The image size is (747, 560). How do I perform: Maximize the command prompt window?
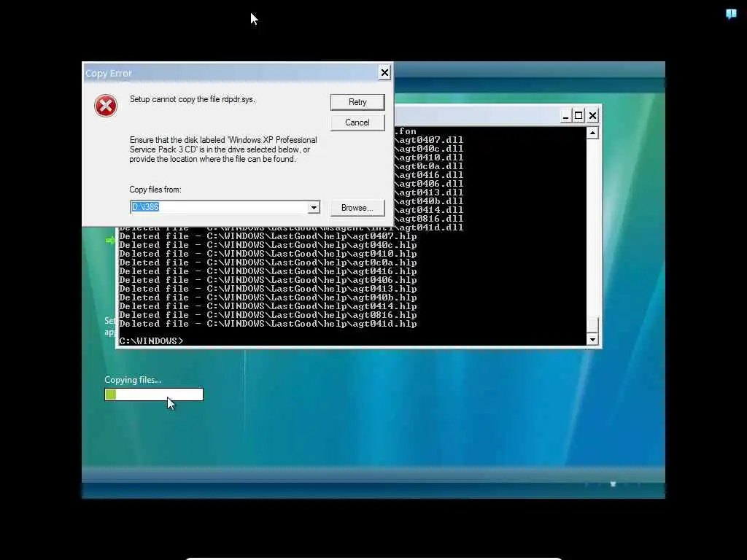pyautogui.click(x=578, y=116)
